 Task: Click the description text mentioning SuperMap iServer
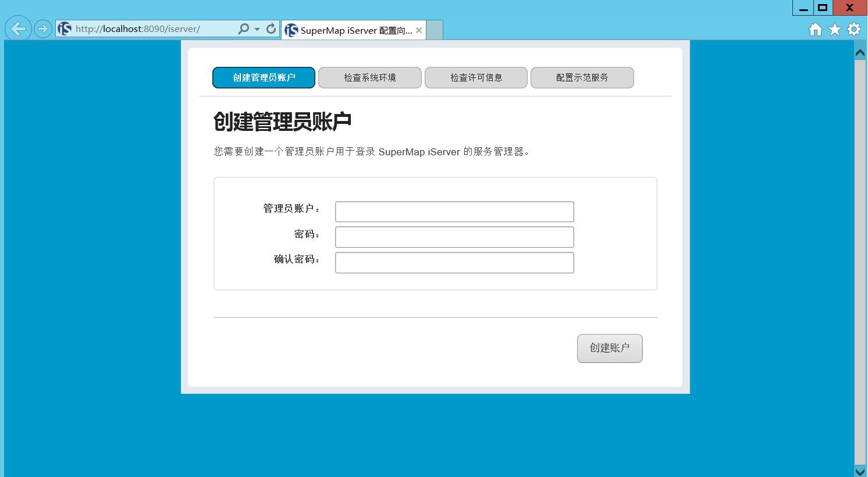coord(371,152)
